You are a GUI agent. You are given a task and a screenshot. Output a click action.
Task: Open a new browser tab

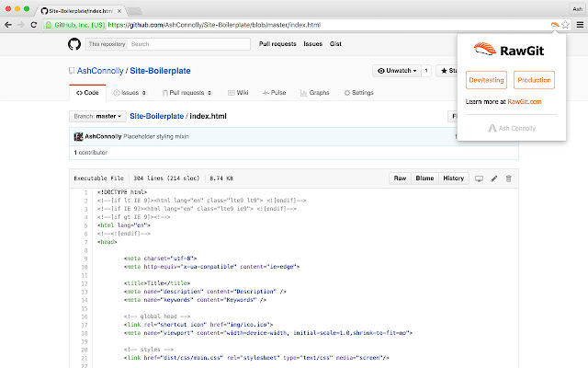pos(134,11)
